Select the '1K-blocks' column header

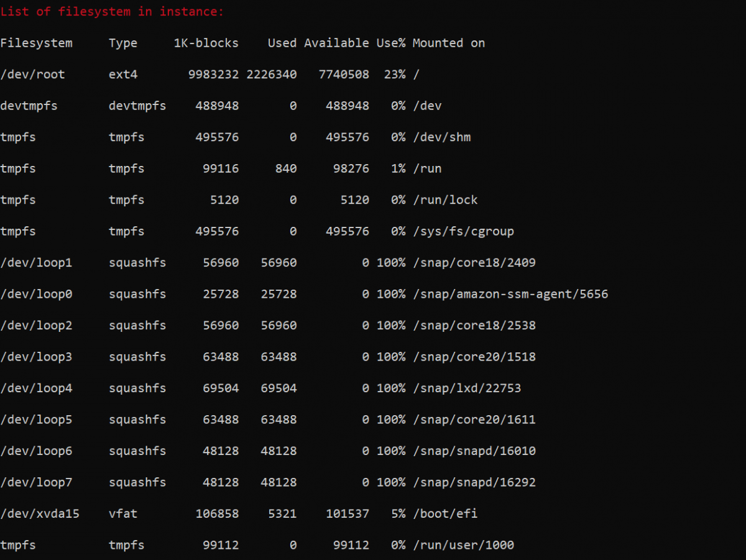[x=205, y=43]
